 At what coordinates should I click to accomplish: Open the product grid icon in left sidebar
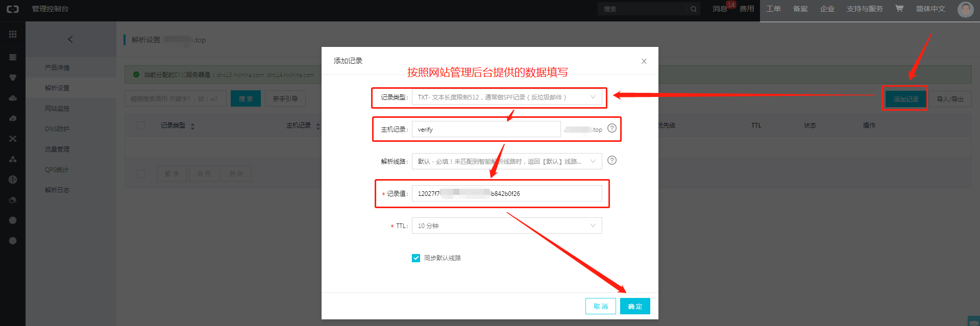(x=13, y=34)
